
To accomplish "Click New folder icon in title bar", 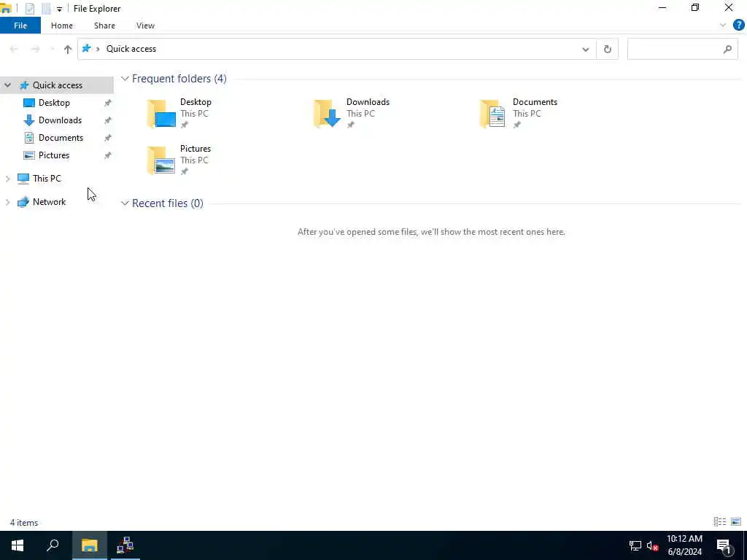I will point(46,9).
